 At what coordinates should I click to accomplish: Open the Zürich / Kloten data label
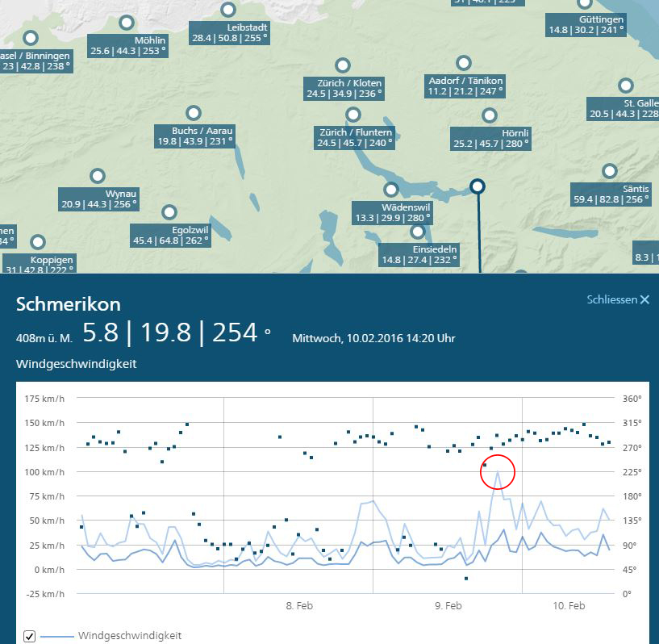point(344,88)
